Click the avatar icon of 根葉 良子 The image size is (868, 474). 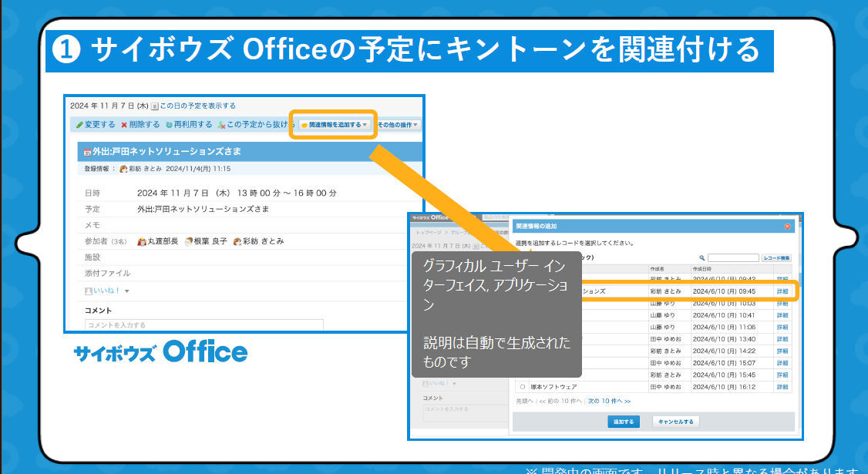click(x=189, y=241)
